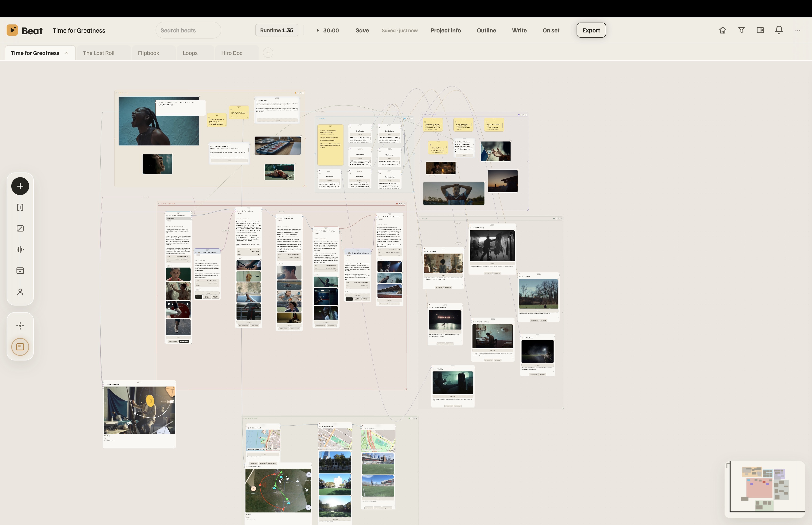Open notifications bell

pos(779,30)
